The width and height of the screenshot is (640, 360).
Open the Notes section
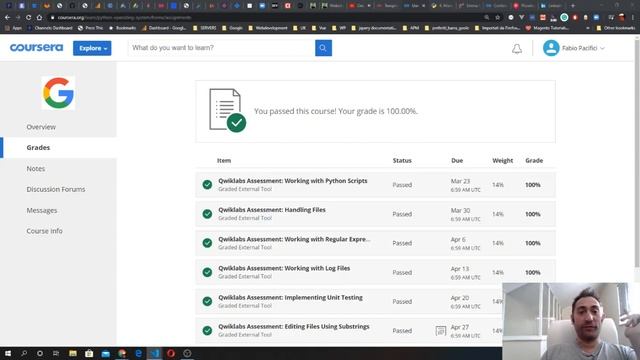click(x=36, y=169)
